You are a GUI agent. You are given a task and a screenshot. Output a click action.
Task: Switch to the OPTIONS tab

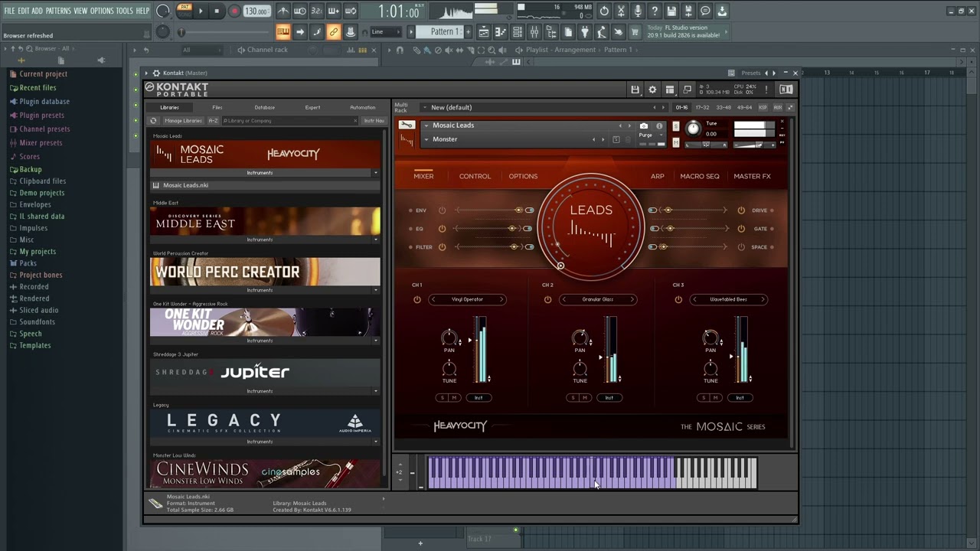coord(523,176)
